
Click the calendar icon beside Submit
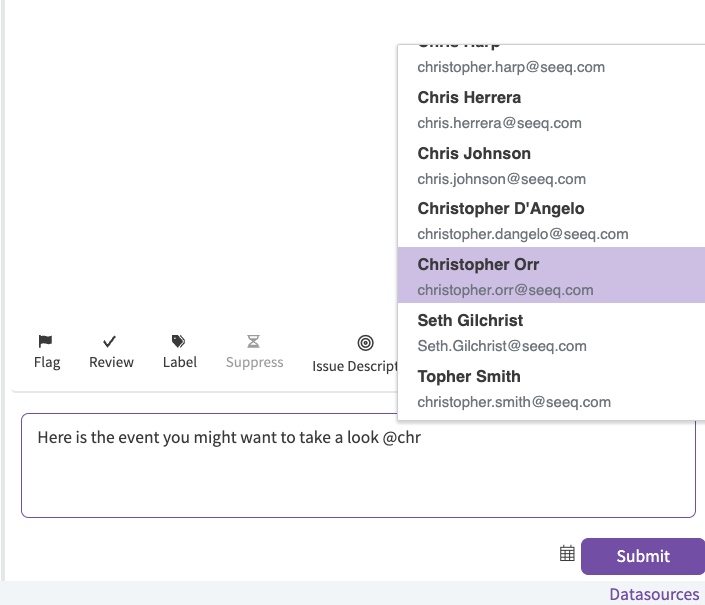pos(567,553)
